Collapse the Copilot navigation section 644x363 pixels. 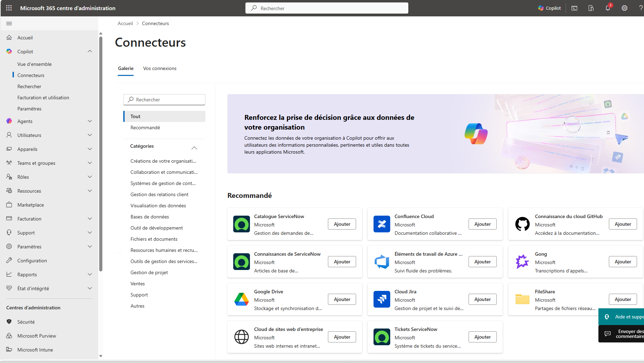pyautogui.click(x=90, y=52)
